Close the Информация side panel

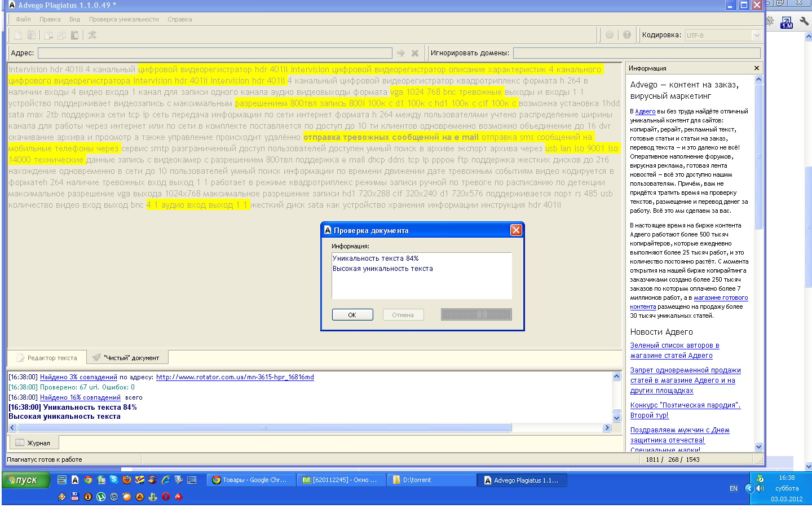[x=757, y=68]
